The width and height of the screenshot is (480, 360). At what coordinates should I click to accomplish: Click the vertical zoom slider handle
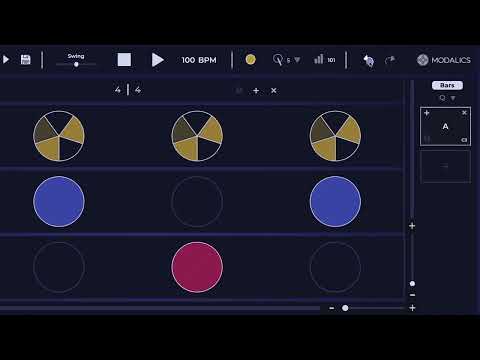pos(412,284)
